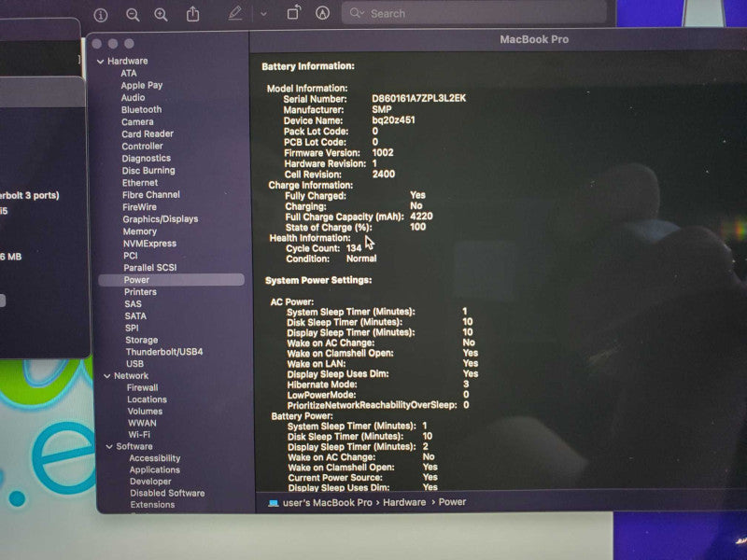The height and width of the screenshot is (560, 747).
Task: Collapse the Network section chevron
Action: tap(107, 376)
